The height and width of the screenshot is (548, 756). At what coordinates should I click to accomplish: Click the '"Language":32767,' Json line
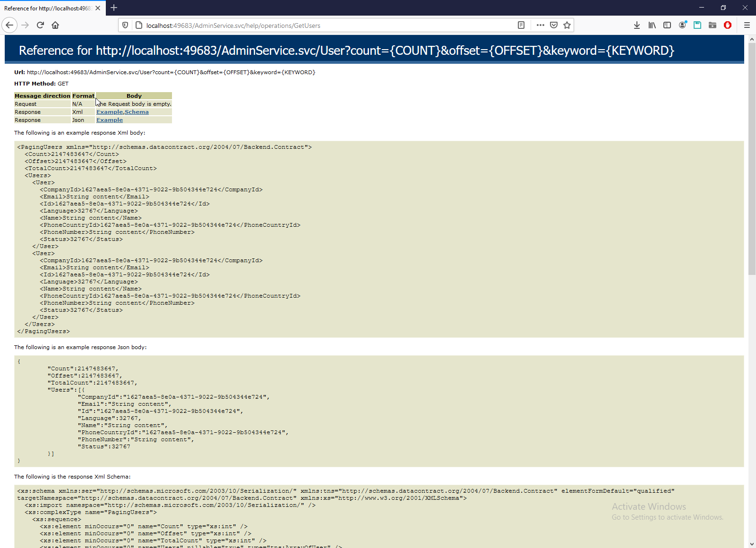110,419
